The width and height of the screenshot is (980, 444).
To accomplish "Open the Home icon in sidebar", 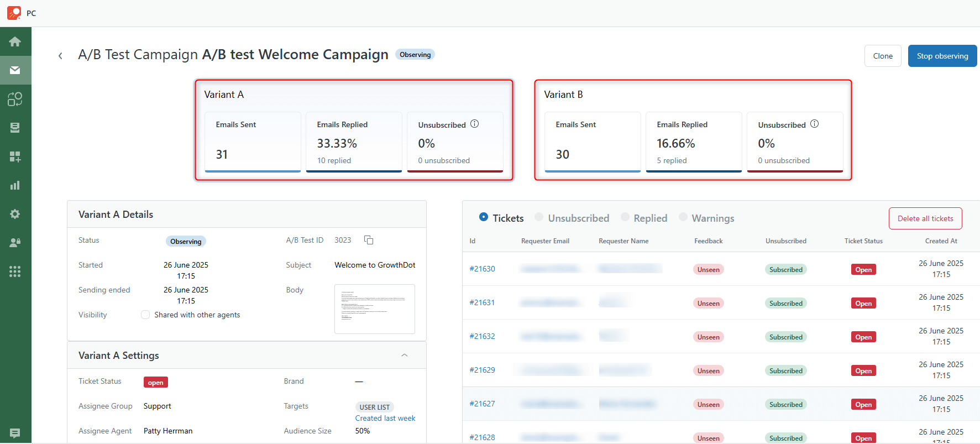I will 15,41.
